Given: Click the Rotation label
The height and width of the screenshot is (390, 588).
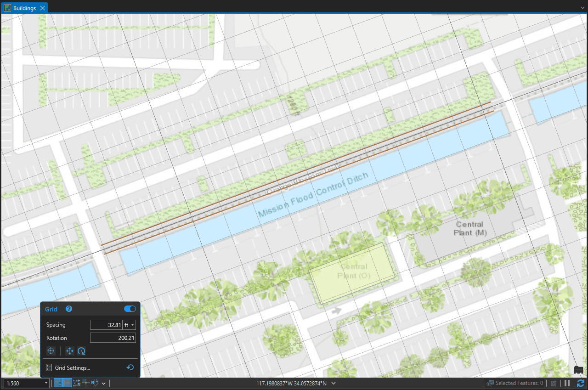Looking at the screenshot, I should click(x=57, y=338).
